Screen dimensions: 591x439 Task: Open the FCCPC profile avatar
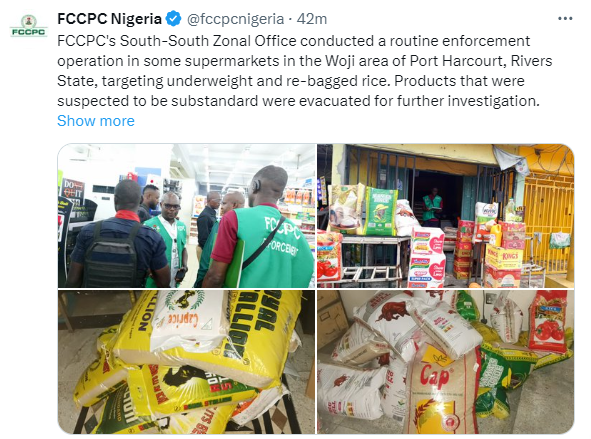pyautogui.click(x=29, y=26)
